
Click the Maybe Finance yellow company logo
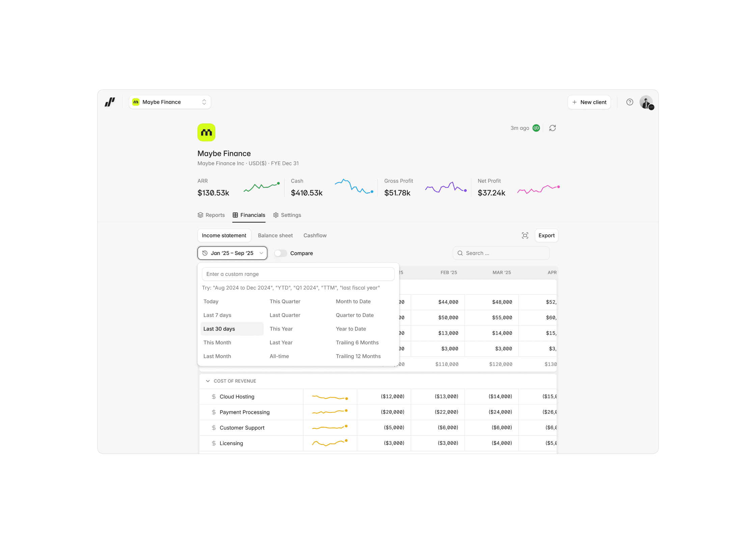pos(206,133)
